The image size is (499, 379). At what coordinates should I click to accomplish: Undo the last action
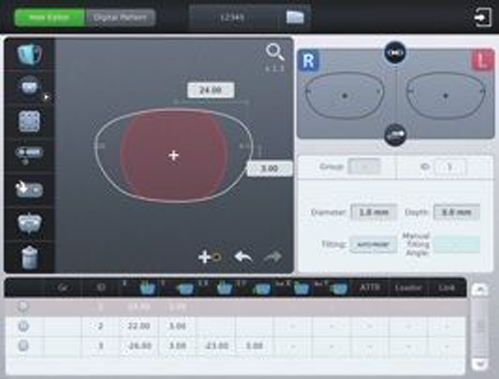tap(243, 257)
